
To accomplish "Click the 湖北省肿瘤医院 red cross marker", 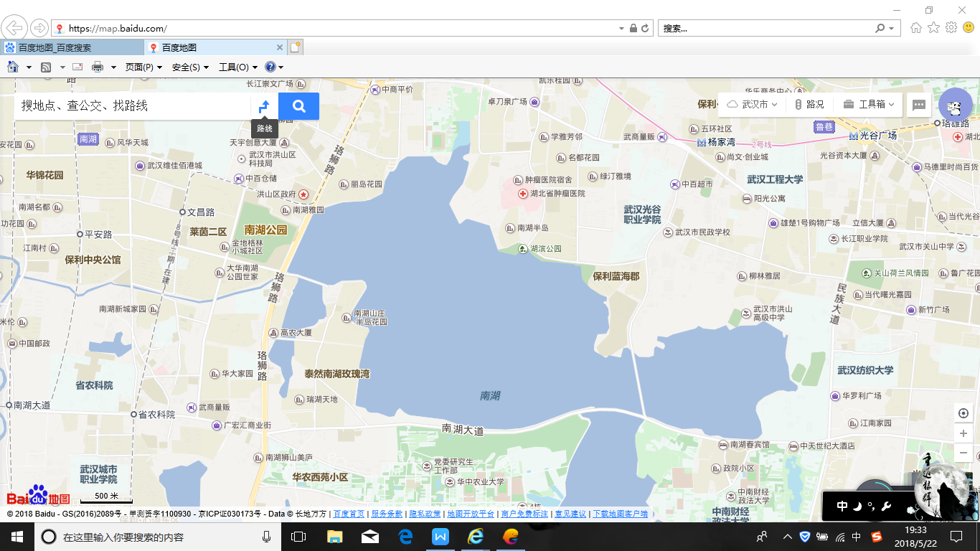I will click(523, 194).
